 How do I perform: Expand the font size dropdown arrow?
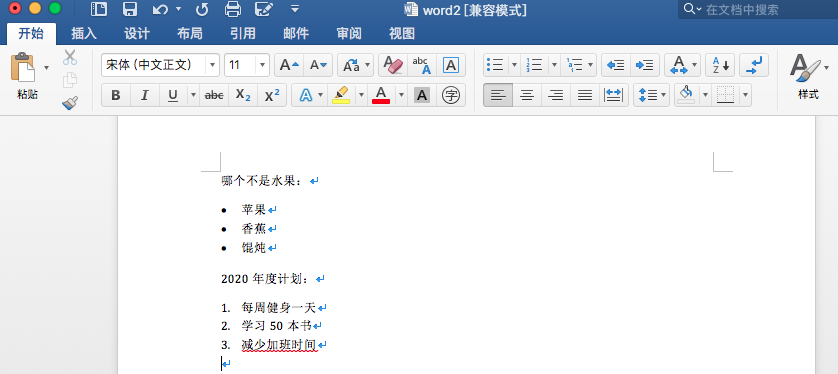[x=262, y=65]
